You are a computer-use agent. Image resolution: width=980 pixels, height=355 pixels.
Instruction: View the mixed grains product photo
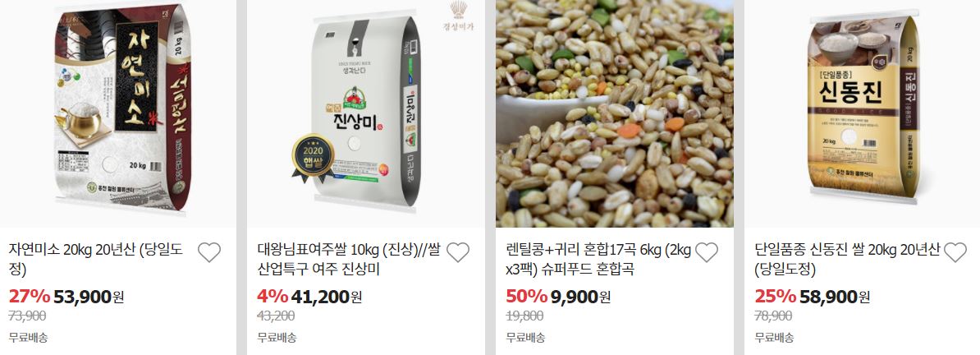[x=615, y=113]
